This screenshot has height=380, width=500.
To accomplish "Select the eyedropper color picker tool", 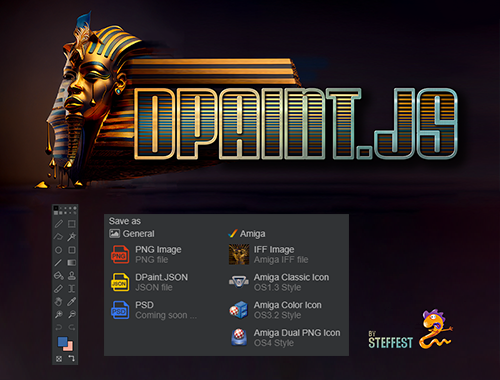I will (72, 301).
